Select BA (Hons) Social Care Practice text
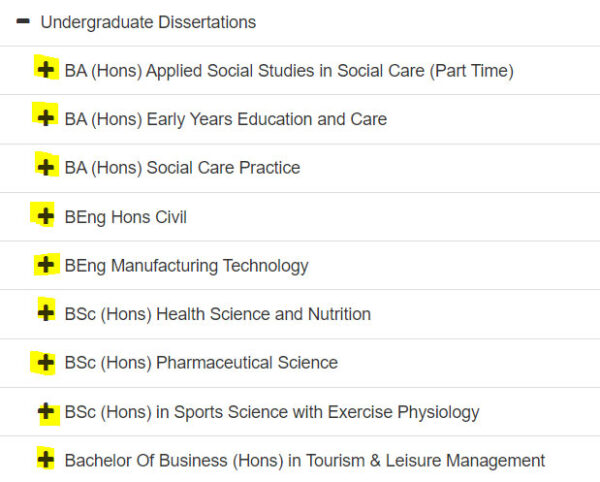Screen dimensions: 600x482 pyautogui.click(x=182, y=168)
